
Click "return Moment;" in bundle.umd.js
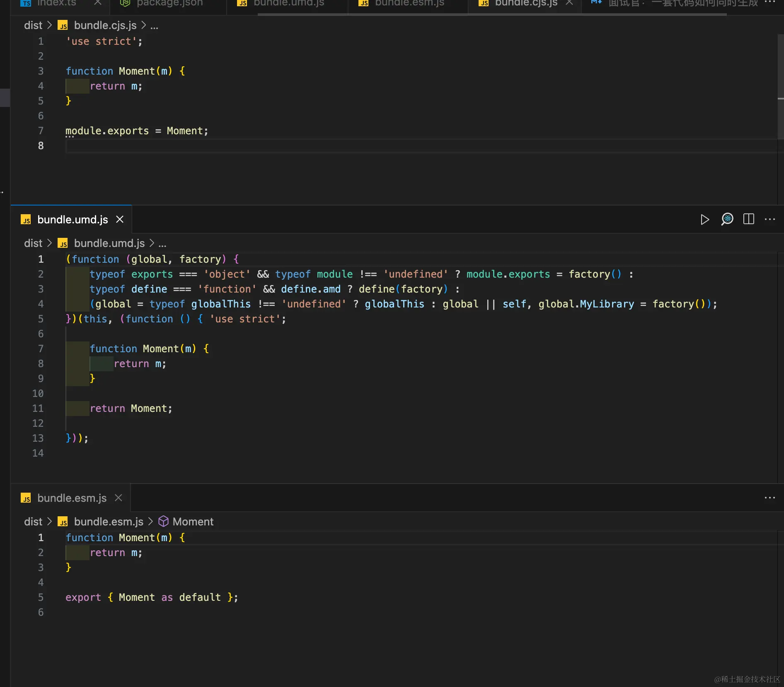point(131,409)
